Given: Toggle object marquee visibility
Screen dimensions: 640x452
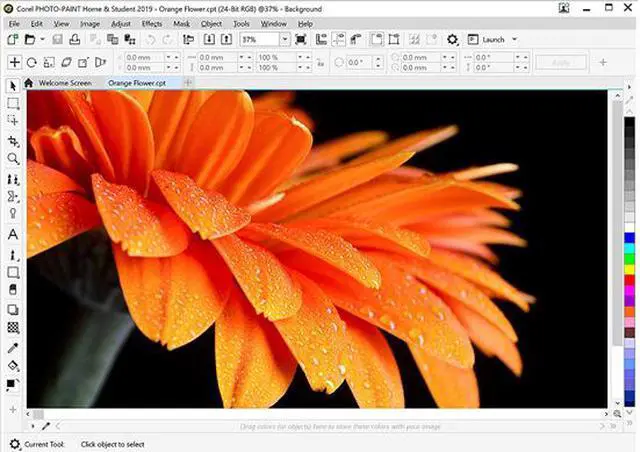Looking at the screenshot, I should [x=394, y=40].
